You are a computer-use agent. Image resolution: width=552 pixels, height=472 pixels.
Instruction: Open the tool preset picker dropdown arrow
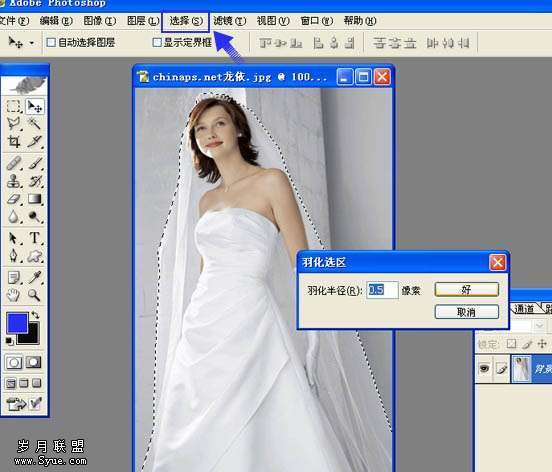32,43
